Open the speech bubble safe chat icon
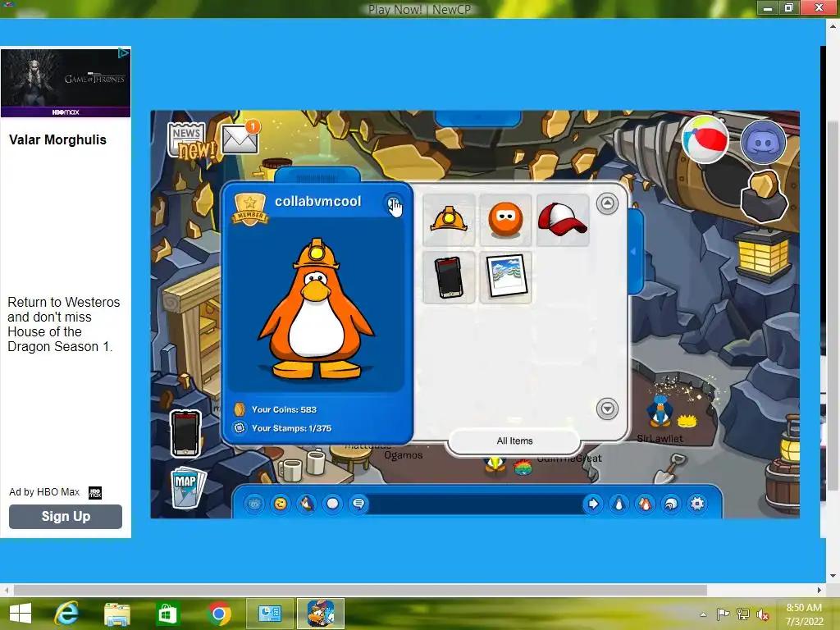This screenshot has height=630, width=840. coord(359,504)
